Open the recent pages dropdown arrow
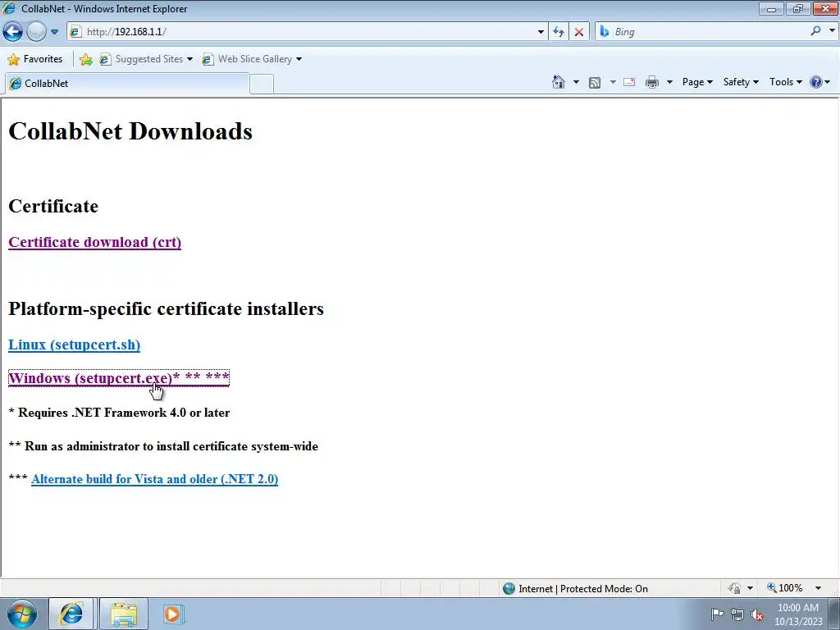Screen dimensions: 840x630 coord(54,32)
